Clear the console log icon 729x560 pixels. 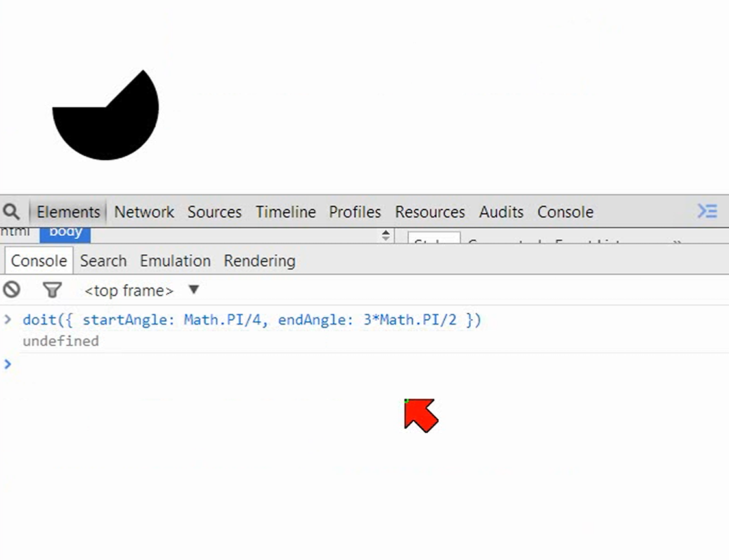pos(12,289)
